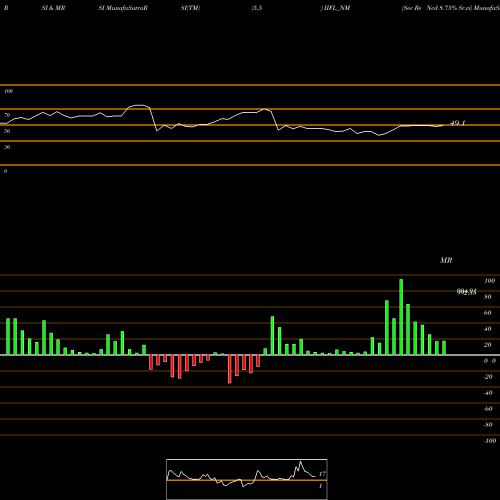This screenshot has height=500, width=500.
Task: Click the value 17 in mini chart
Action: tap(322, 474)
